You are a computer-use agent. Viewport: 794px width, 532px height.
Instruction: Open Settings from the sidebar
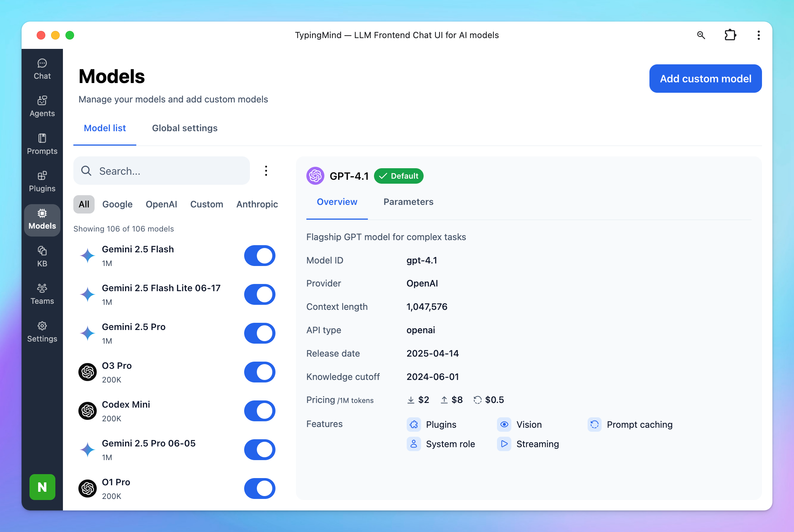pyautogui.click(x=42, y=332)
